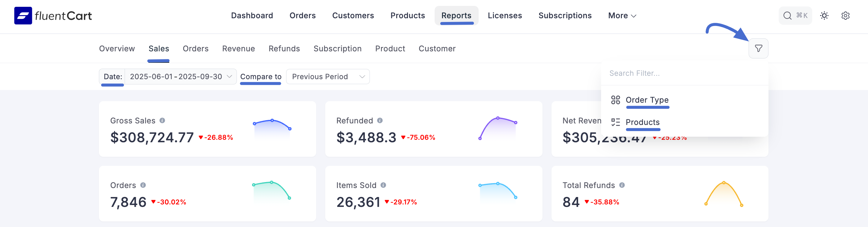Open the settings gear icon
Viewport: 868px width, 227px height.
(x=845, y=15)
